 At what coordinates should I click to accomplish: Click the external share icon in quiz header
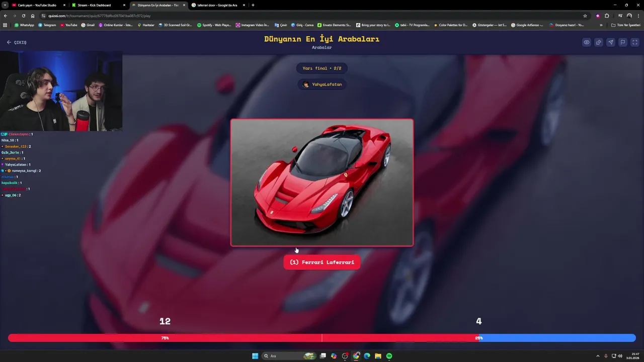tap(599, 42)
